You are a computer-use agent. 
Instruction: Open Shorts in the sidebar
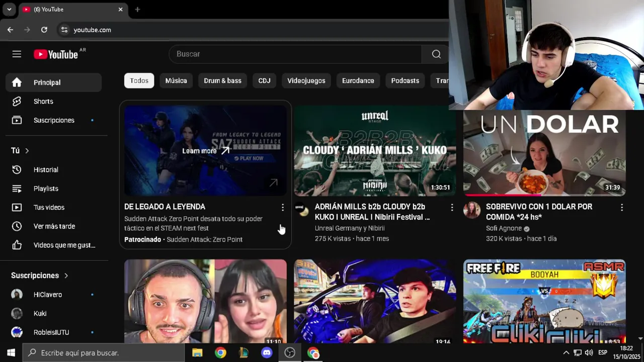54,102
